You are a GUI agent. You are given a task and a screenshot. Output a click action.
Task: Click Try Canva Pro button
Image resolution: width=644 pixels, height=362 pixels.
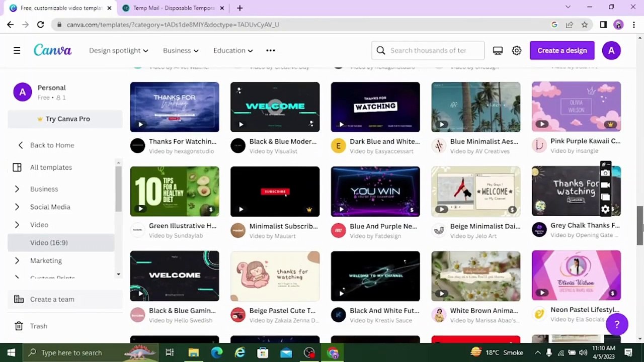(65, 119)
